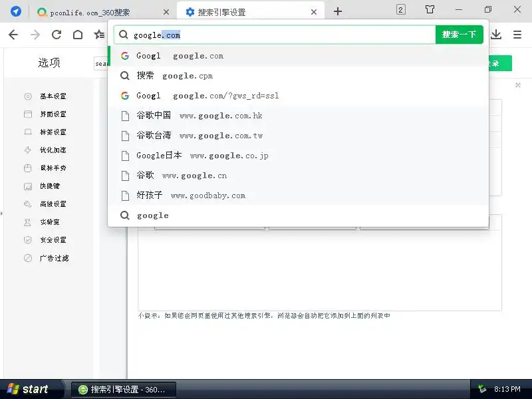Select the 谷歌中国 www.google.com.hk suggestion
The width and height of the screenshot is (532, 399).
298,116
